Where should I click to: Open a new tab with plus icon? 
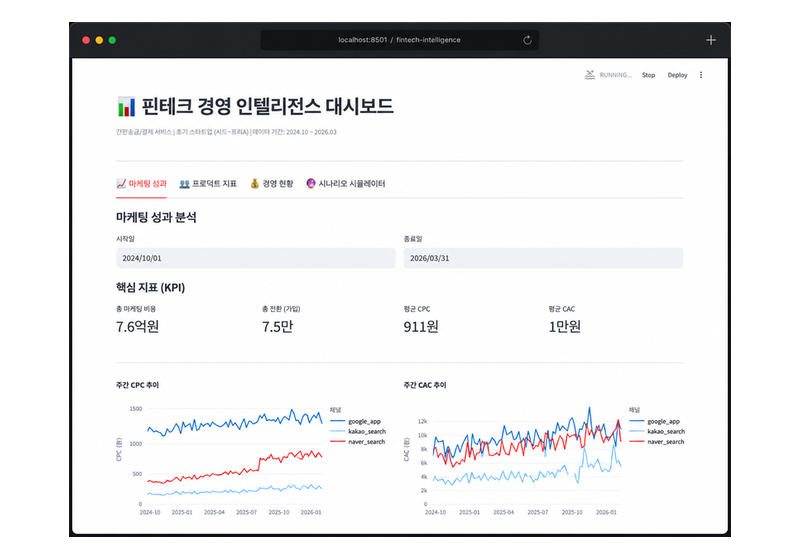711,40
